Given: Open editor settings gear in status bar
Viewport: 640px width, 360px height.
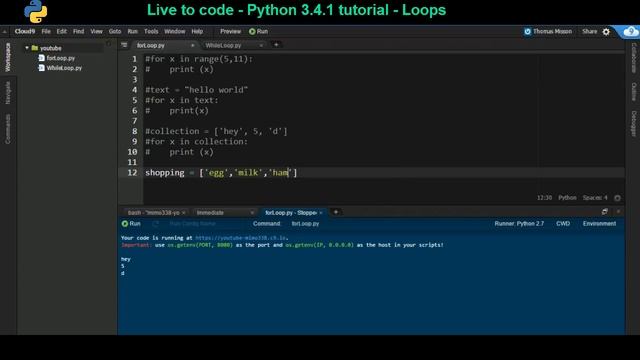Looking at the screenshot, I should (x=618, y=198).
